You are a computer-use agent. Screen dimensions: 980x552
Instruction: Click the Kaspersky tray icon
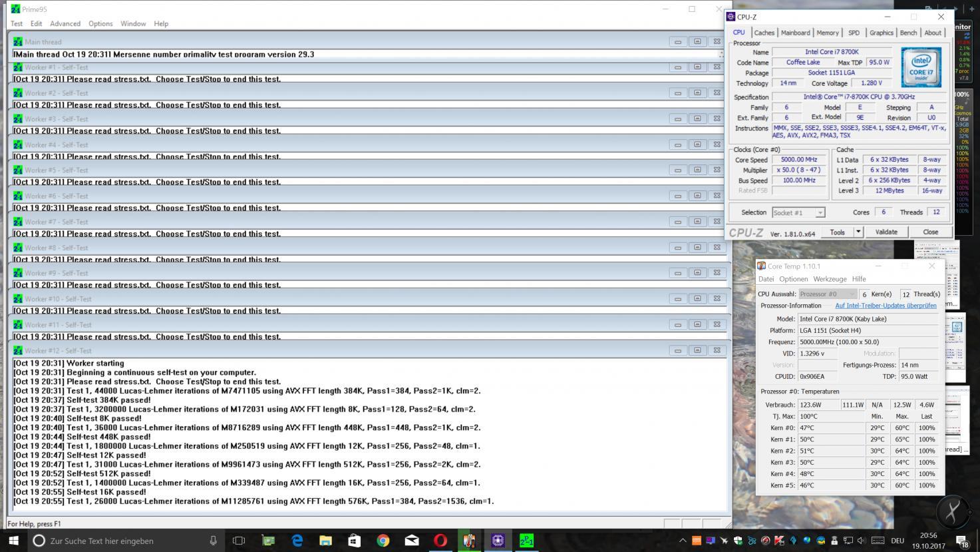(779, 541)
